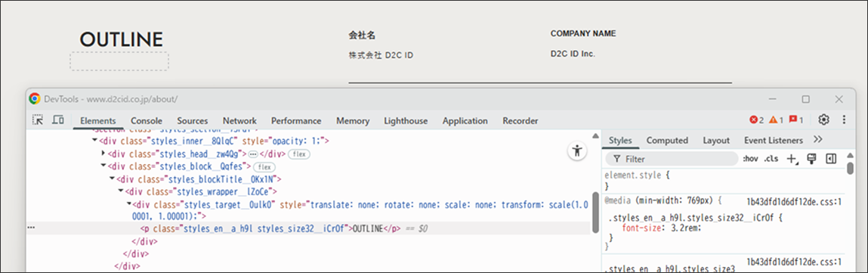Maximize the DevTools window

pyautogui.click(x=806, y=99)
